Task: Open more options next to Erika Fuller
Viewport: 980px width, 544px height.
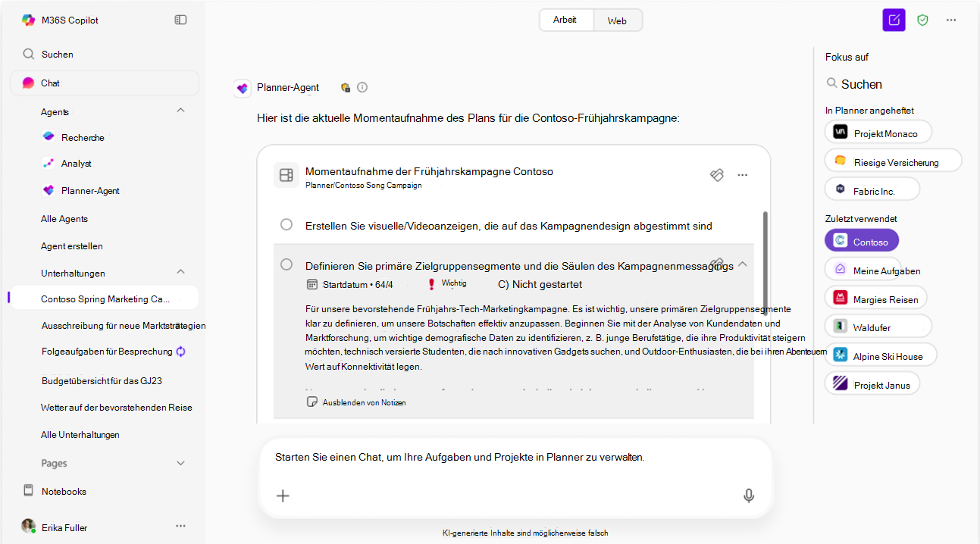Action: tap(180, 526)
